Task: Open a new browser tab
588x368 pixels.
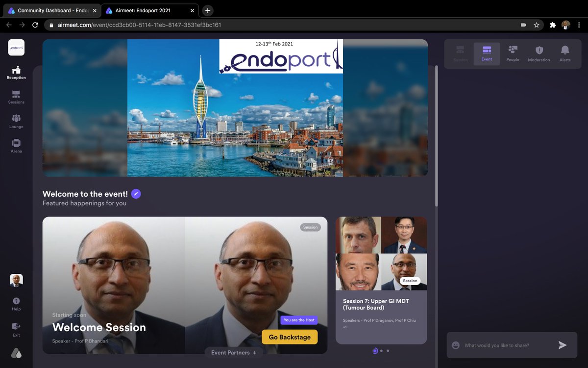Action: coord(208,10)
